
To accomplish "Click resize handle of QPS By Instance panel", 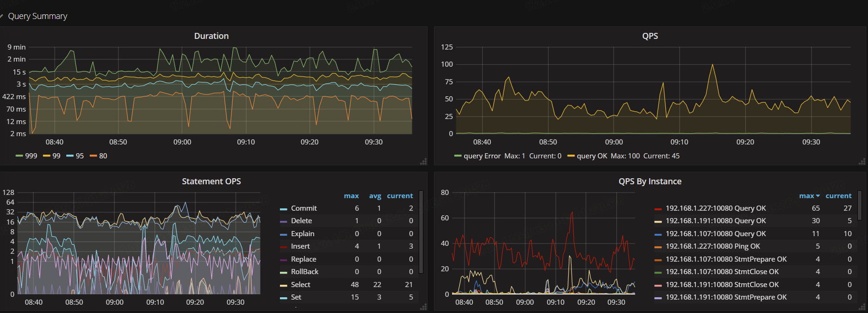I will click(862, 307).
